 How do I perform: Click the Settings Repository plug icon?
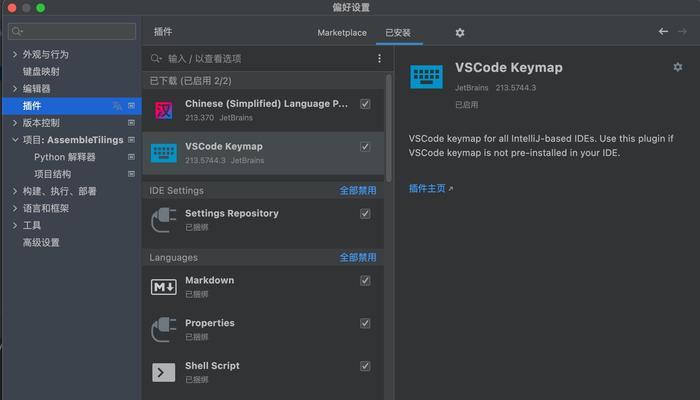click(163, 220)
